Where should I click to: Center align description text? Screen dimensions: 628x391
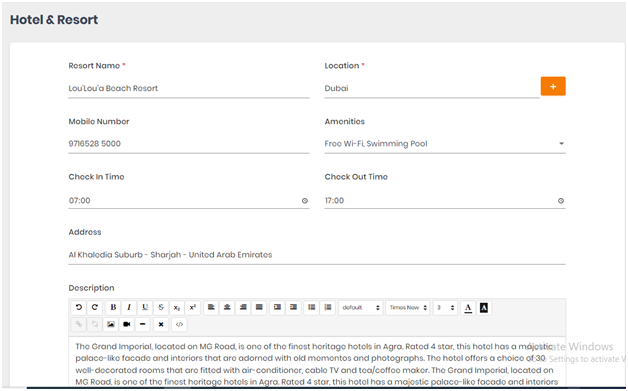(227, 307)
